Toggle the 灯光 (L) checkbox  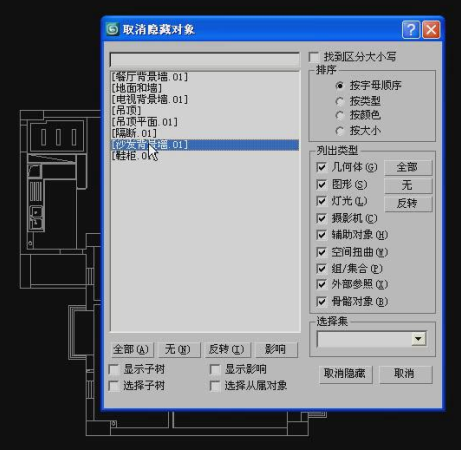pos(321,201)
